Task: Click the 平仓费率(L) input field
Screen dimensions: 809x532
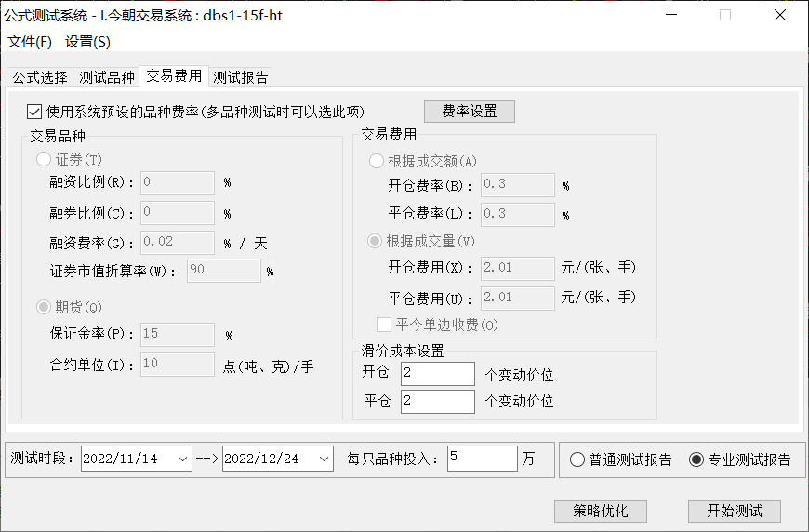Action: (x=518, y=215)
